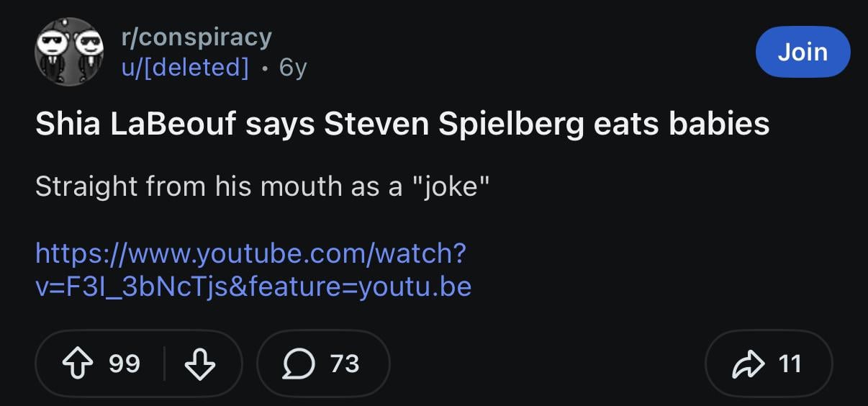868x406 pixels.
Task: Join the r/conspiracy community
Action: point(803,52)
